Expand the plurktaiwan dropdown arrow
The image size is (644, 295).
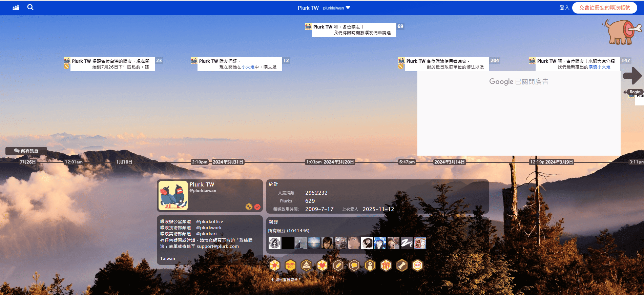pyautogui.click(x=348, y=7)
